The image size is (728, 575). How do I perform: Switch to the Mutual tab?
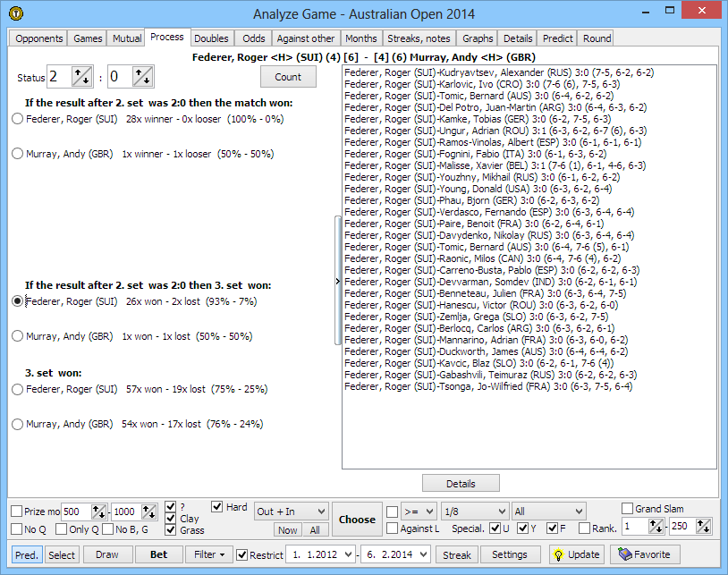[x=127, y=38]
